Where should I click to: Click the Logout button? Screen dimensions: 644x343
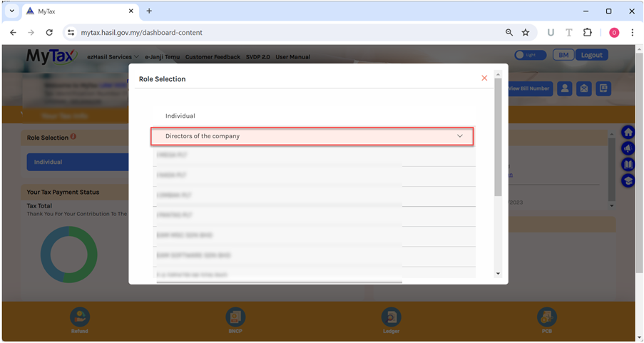pyautogui.click(x=591, y=55)
